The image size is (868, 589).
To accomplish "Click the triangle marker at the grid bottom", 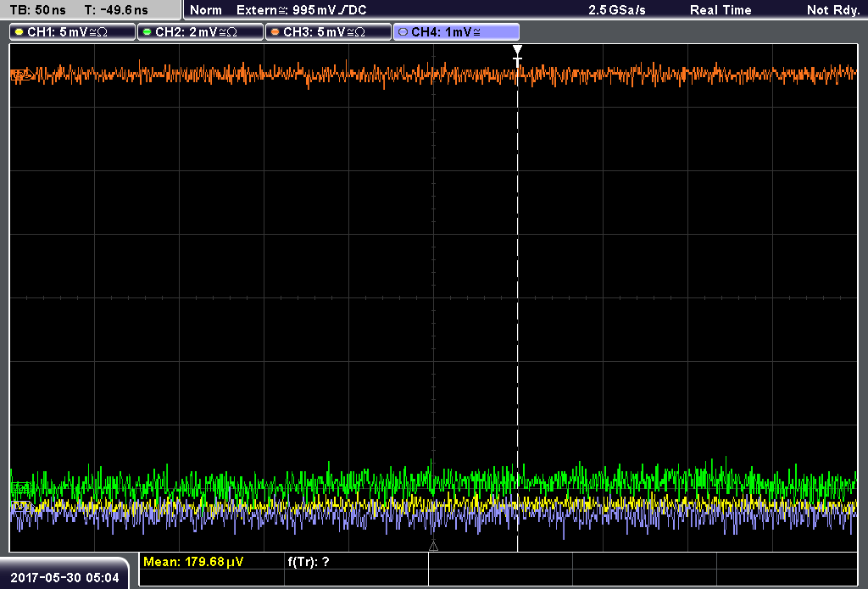I will coord(433,547).
